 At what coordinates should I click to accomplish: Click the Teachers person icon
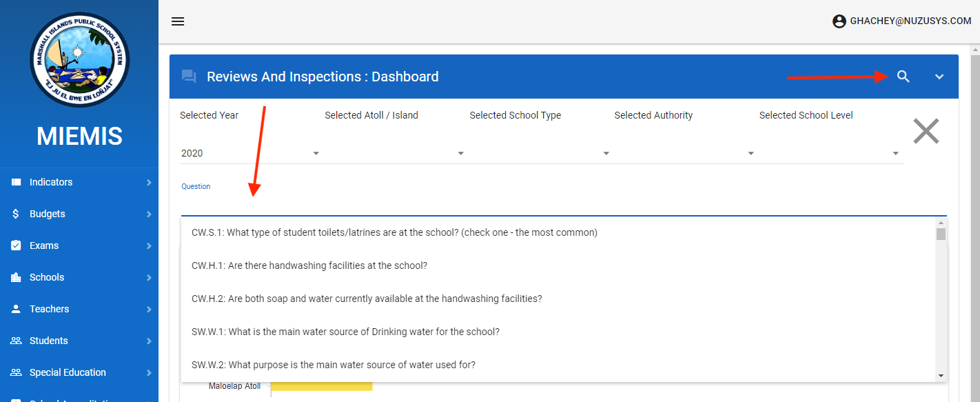17,309
